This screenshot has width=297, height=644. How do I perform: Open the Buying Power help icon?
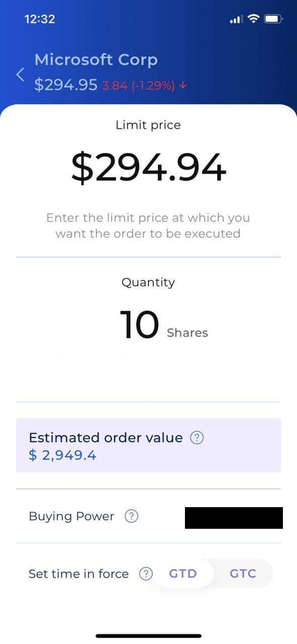pyautogui.click(x=131, y=516)
